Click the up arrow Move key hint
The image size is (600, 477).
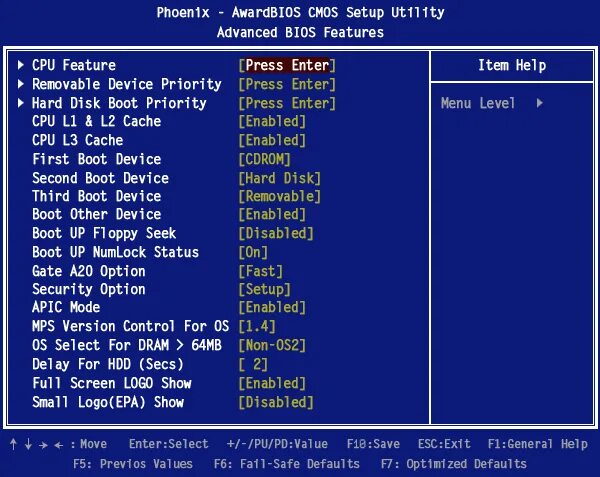point(13,444)
